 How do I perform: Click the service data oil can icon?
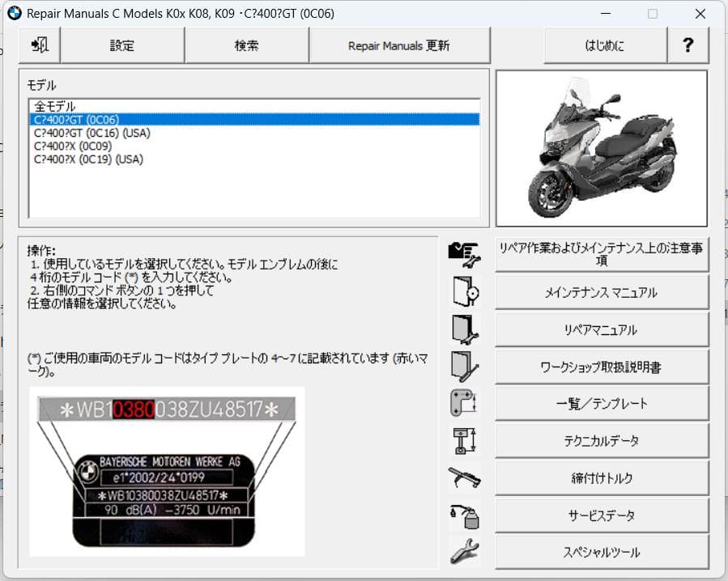[464, 515]
